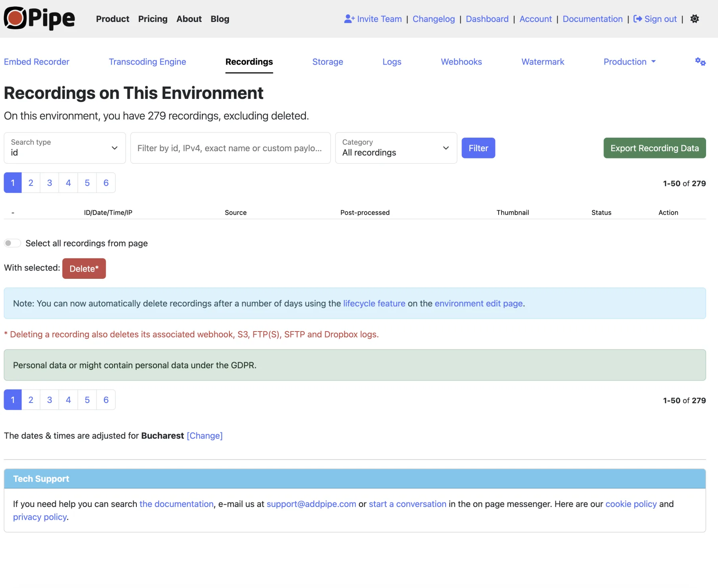Click the Source column header

(x=236, y=213)
